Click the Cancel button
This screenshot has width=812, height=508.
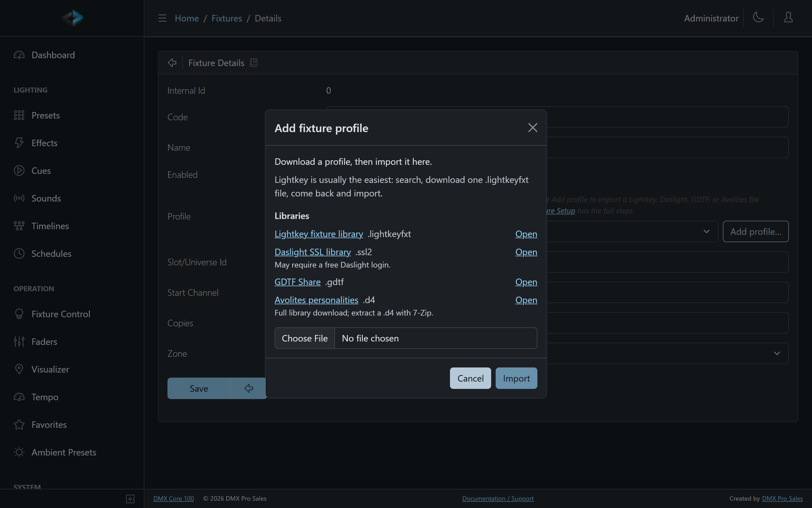[470, 378]
